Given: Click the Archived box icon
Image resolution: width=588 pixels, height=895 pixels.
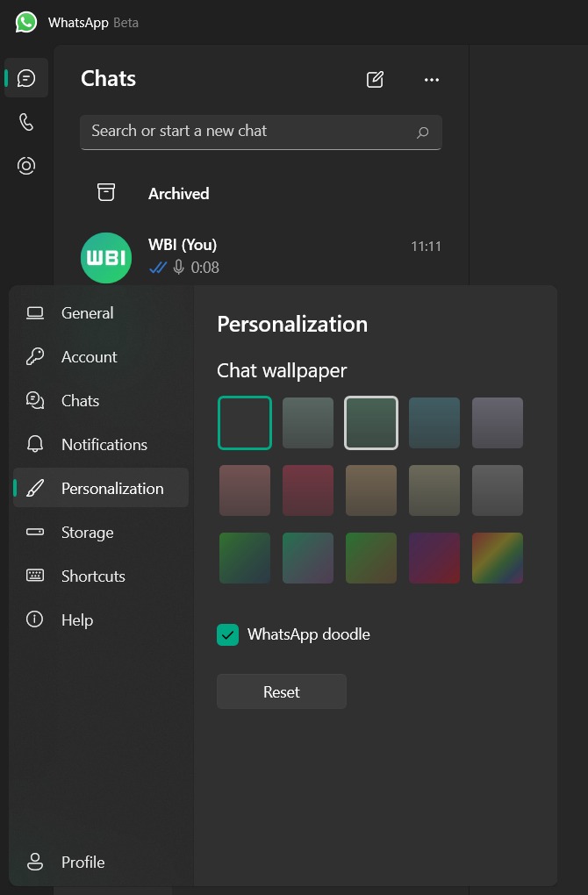Looking at the screenshot, I should point(106,193).
